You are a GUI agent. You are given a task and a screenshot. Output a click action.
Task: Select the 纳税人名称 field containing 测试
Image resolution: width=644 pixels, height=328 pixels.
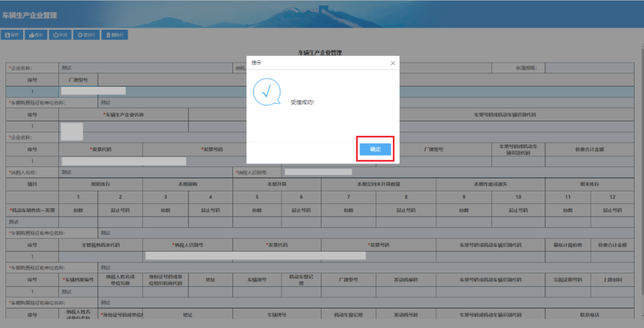click(146, 172)
